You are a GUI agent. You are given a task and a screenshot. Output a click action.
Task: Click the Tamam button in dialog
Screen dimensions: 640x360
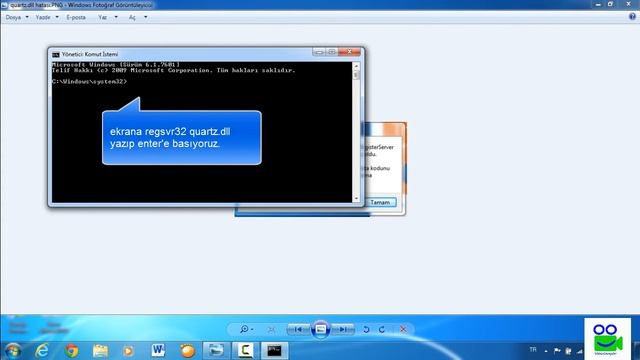(380, 202)
